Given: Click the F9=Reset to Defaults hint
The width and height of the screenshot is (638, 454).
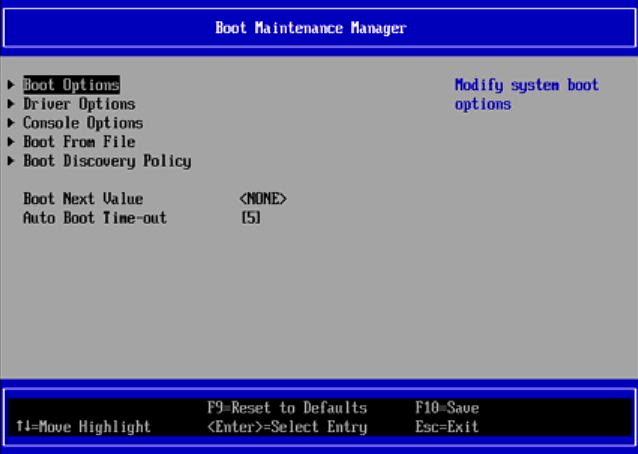Looking at the screenshot, I should [x=287, y=408].
